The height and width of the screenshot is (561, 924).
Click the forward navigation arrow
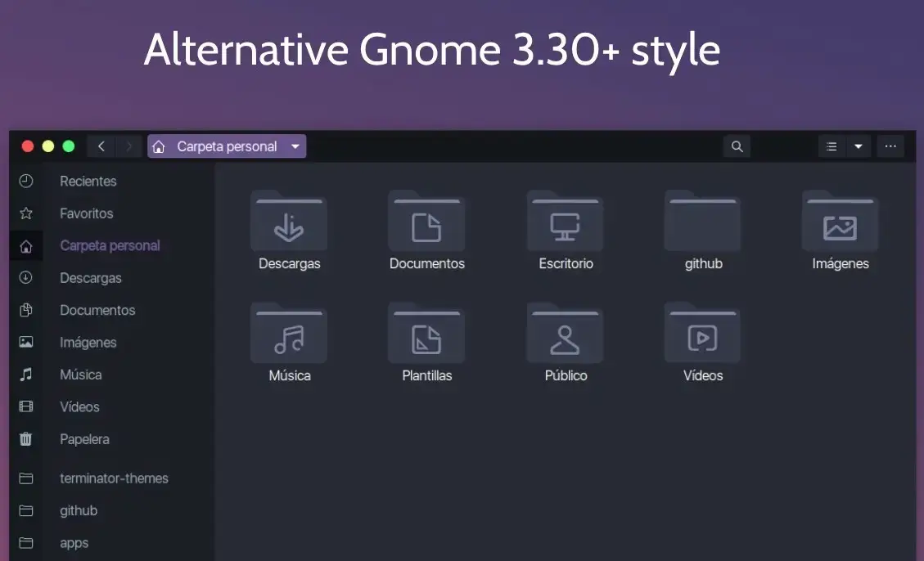tap(129, 146)
